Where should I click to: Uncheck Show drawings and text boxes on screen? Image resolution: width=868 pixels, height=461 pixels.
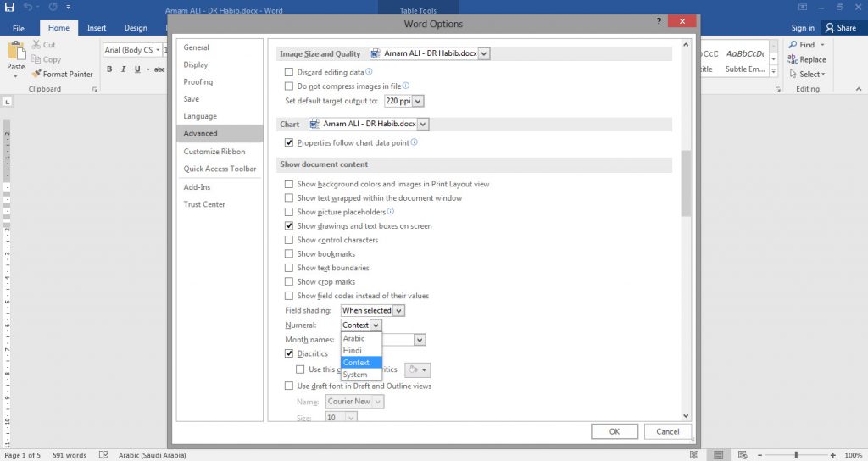click(x=289, y=226)
